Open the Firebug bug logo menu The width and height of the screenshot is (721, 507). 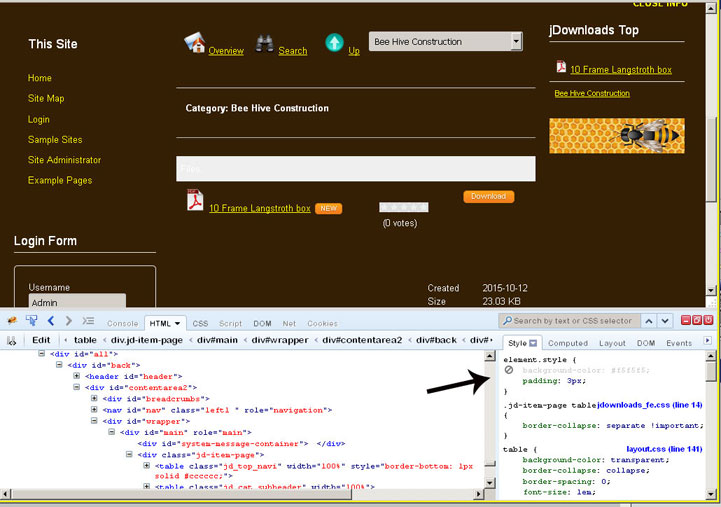(12, 321)
